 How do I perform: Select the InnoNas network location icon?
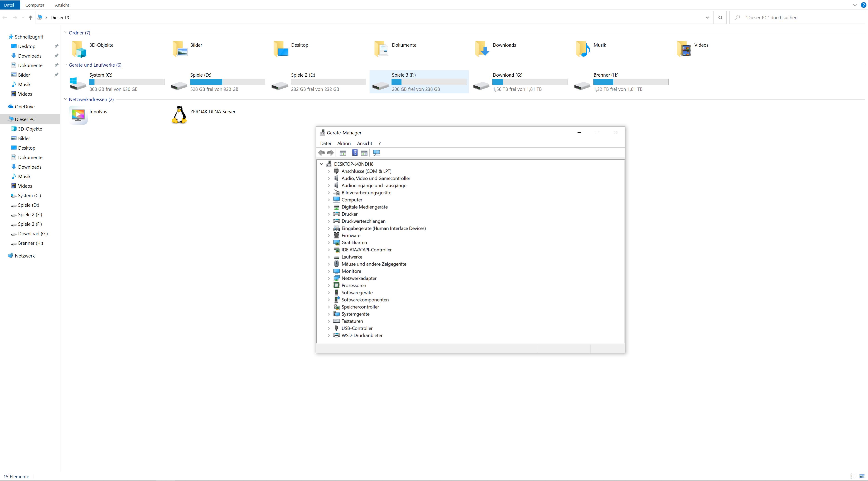(x=78, y=115)
